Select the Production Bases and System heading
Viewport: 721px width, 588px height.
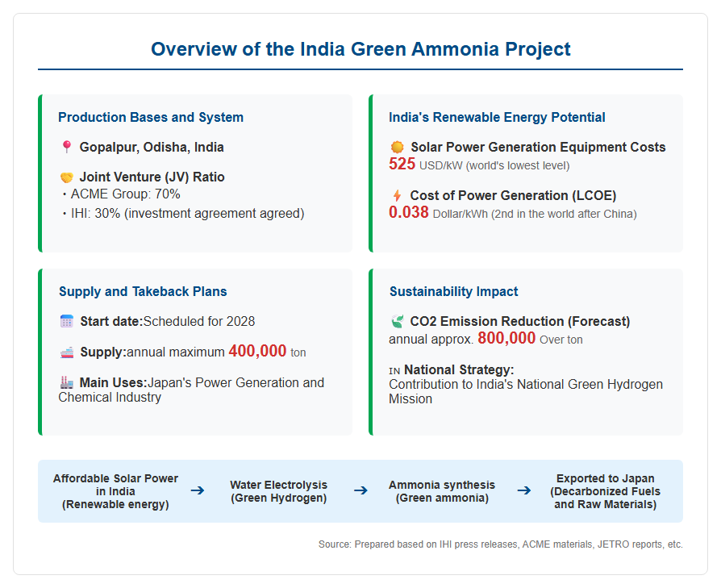[x=151, y=117]
